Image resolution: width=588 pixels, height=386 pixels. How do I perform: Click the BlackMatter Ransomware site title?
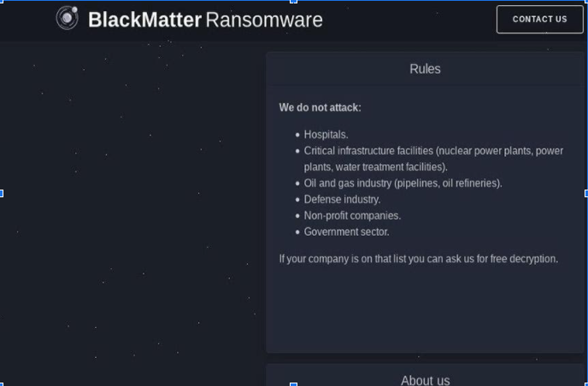tap(205, 19)
